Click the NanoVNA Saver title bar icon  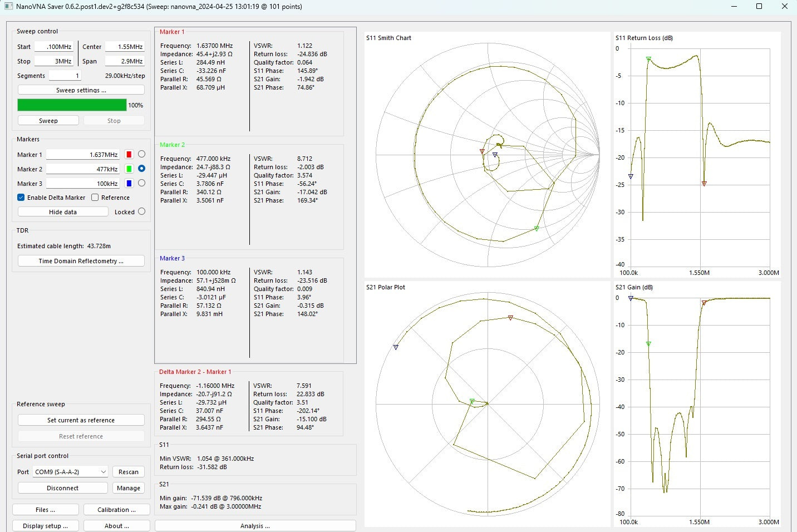pyautogui.click(x=8, y=7)
